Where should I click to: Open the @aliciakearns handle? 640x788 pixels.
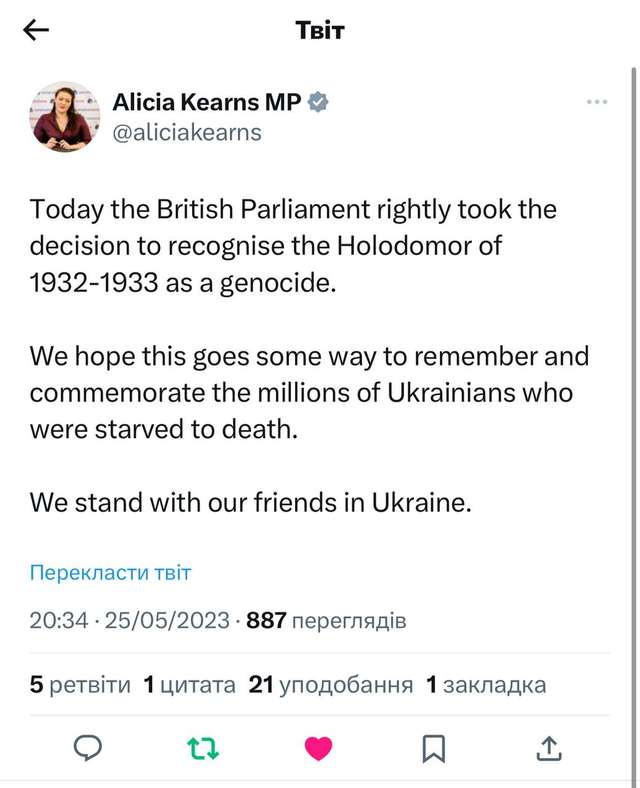pos(187,132)
